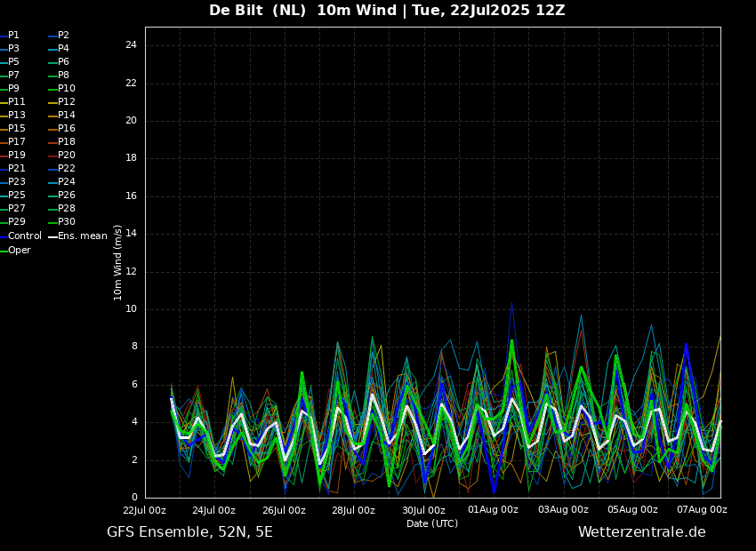Click the P20 legend label

pyautogui.click(x=62, y=156)
